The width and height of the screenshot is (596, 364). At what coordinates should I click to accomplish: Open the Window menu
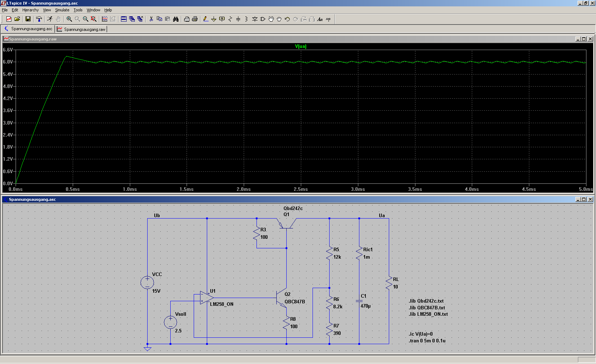[93, 10]
